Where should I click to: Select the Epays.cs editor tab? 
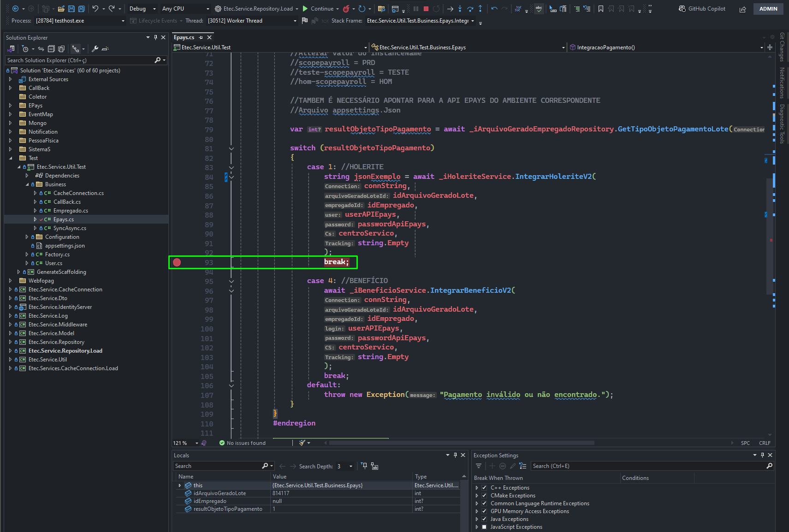tap(184, 37)
